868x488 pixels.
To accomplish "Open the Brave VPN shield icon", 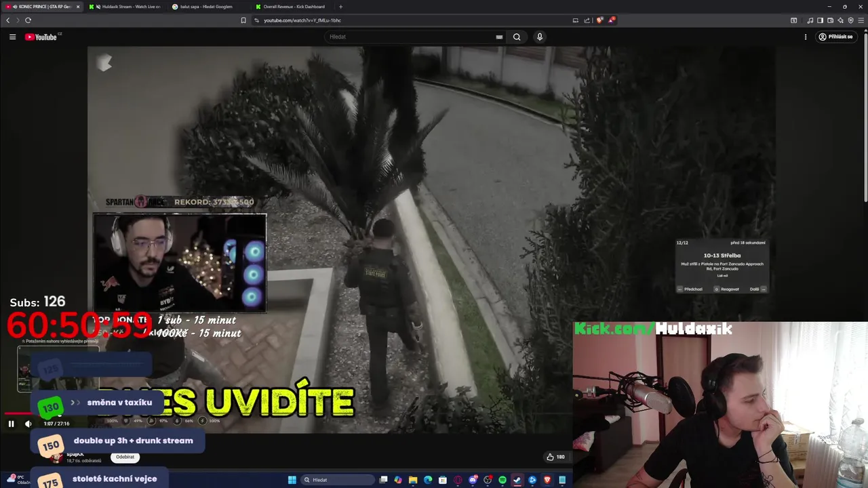I will [x=851, y=20].
